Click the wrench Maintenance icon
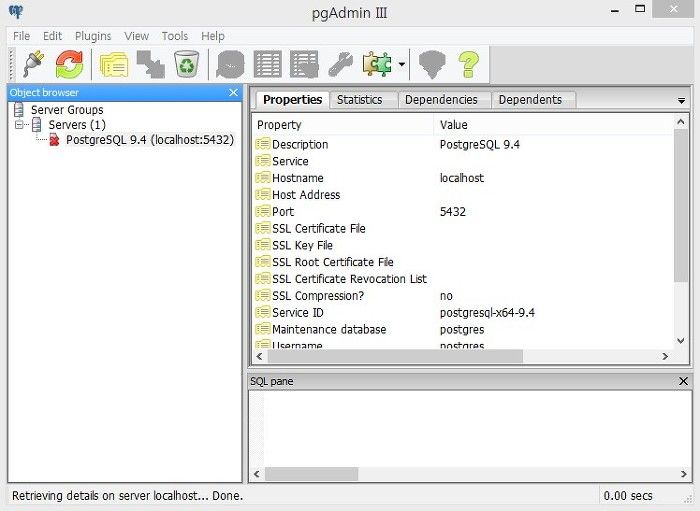Image resolution: width=700 pixels, height=511 pixels. click(x=340, y=64)
